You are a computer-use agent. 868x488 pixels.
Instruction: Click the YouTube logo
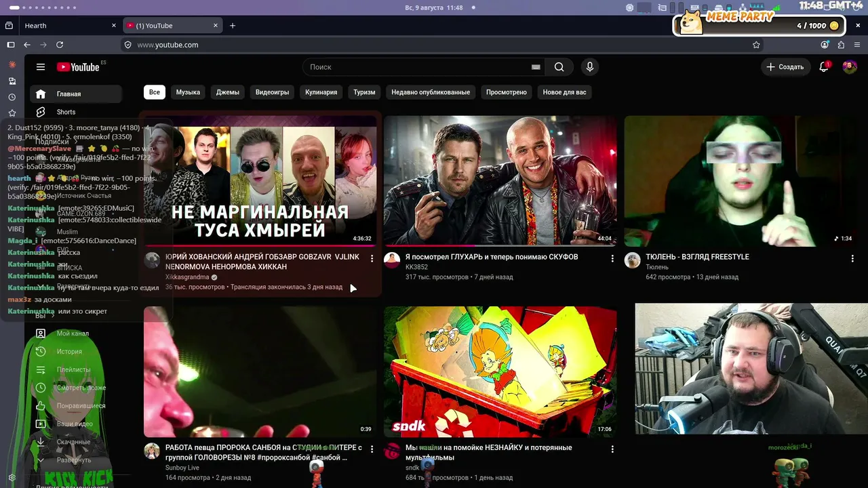click(78, 67)
